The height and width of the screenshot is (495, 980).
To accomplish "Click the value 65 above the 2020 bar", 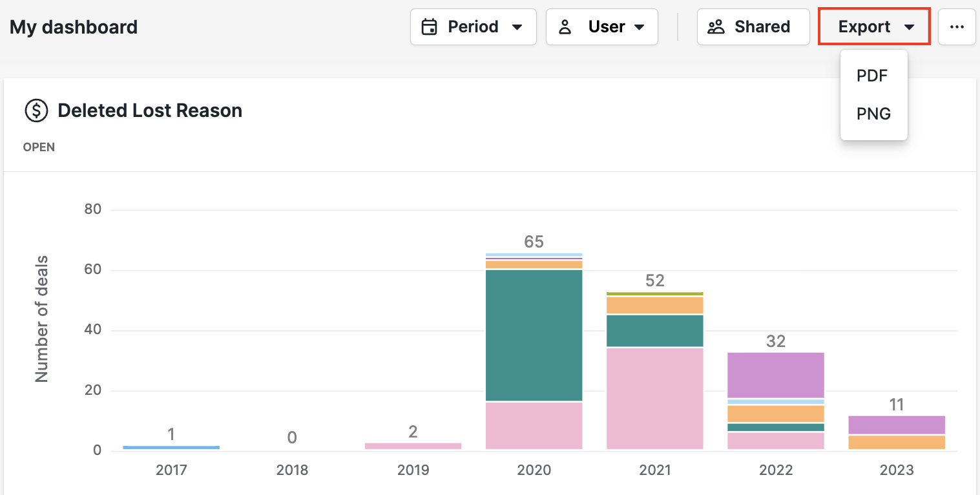I will (534, 242).
